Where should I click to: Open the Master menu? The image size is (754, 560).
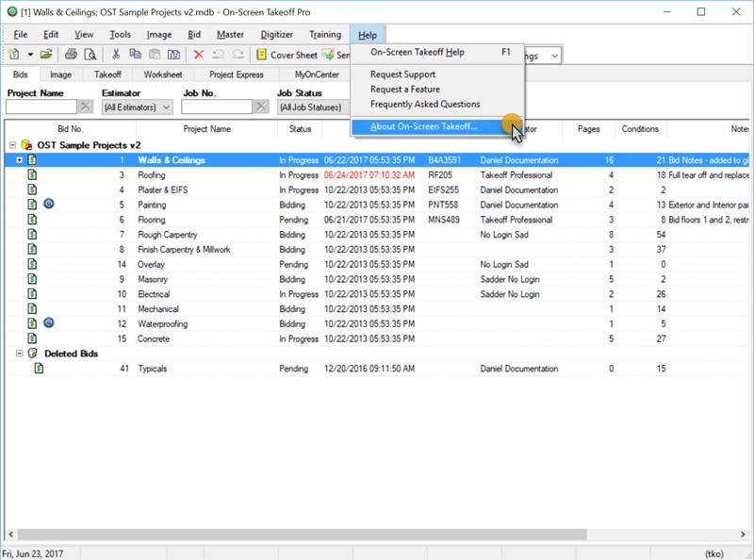[x=230, y=35]
